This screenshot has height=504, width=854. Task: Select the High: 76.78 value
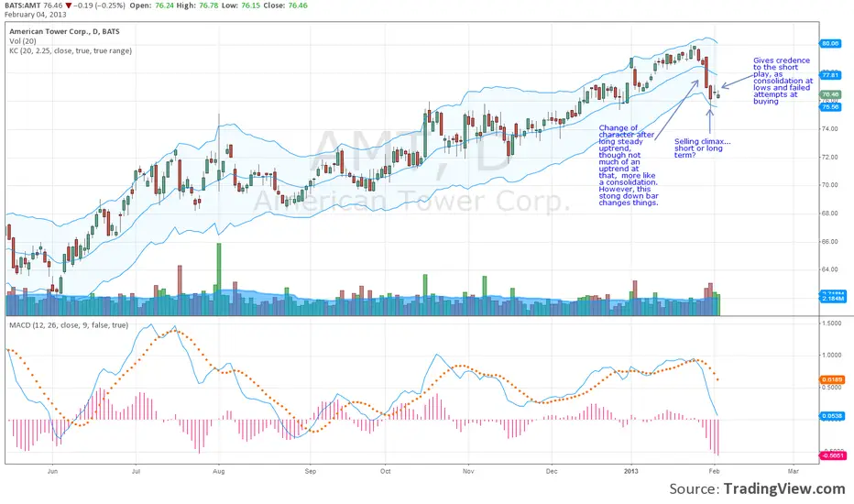point(198,5)
